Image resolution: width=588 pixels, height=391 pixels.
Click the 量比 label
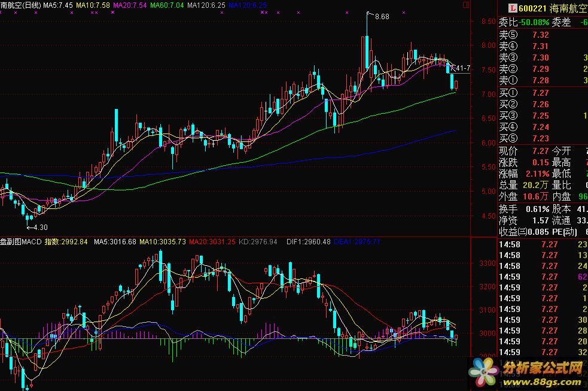(561, 186)
